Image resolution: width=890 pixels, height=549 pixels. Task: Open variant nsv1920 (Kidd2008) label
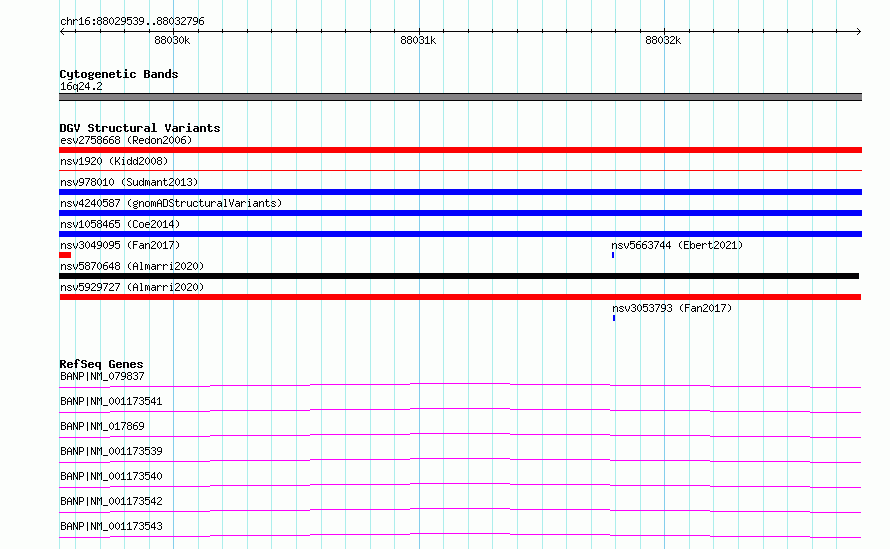114,161
